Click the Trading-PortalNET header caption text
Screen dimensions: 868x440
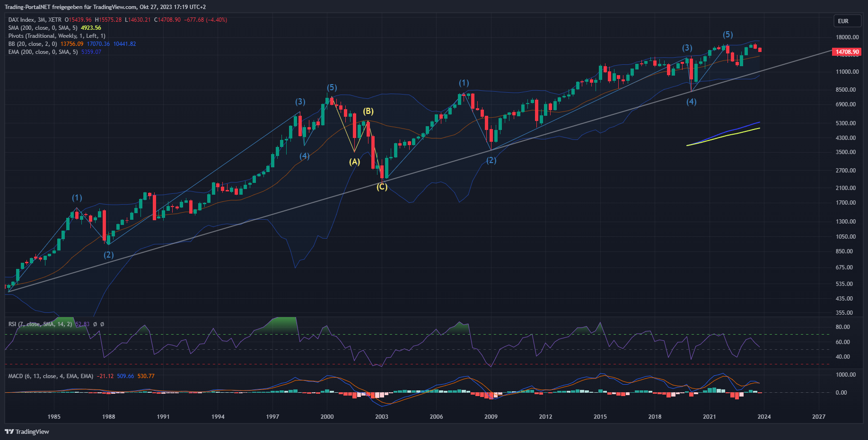105,7
